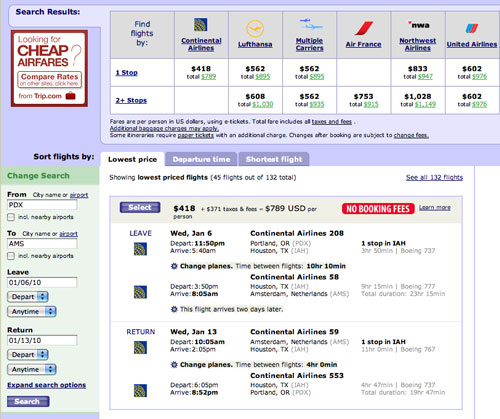Click the 'airport' link next to To
Image resolution: width=500 pixels, height=419 pixels.
click(69, 234)
